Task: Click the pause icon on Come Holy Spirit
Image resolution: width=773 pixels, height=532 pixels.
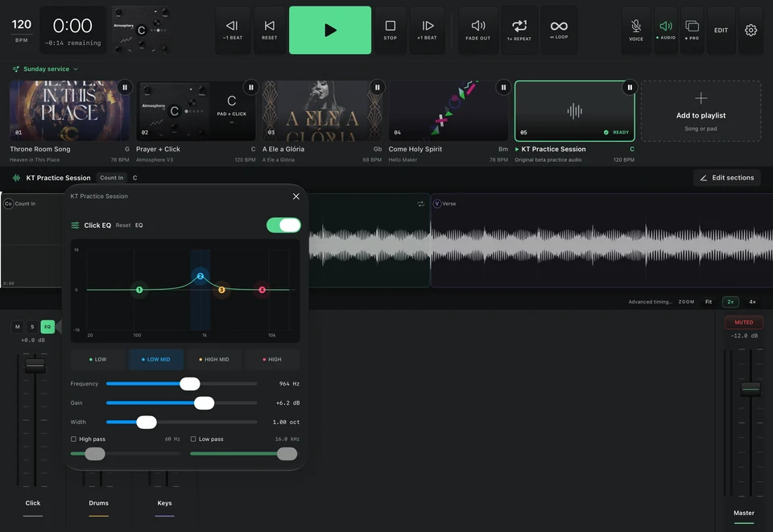Action: [503, 87]
